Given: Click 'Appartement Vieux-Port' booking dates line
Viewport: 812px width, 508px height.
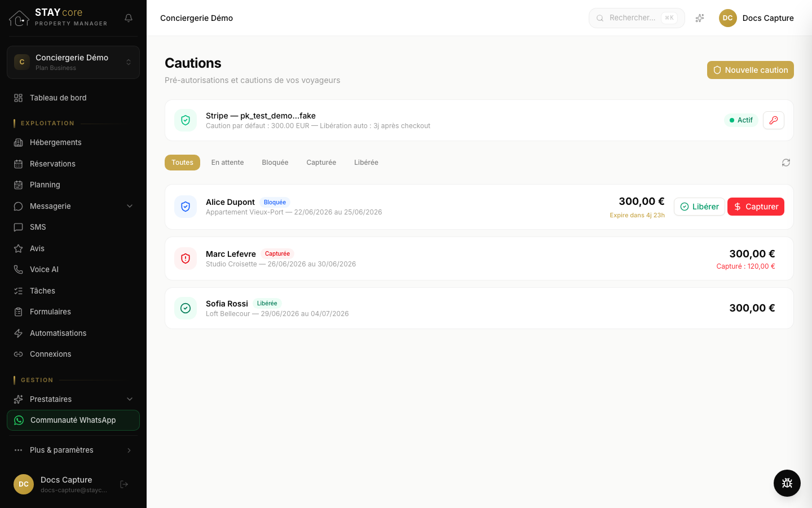Looking at the screenshot, I should click(294, 212).
